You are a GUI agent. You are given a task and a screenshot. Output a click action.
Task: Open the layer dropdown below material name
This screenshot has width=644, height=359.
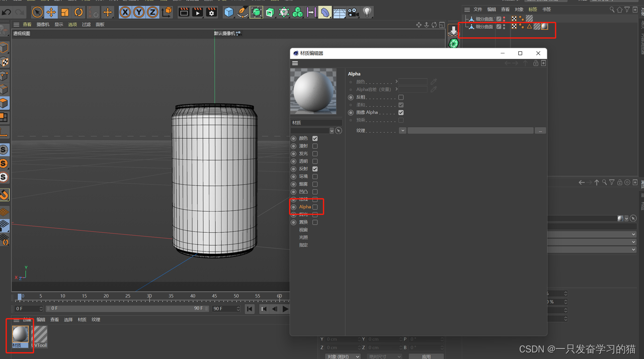click(332, 131)
